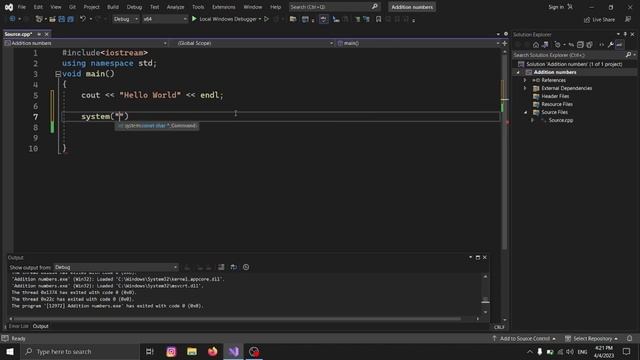Click Add to Source Control button
The height and width of the screenshot is (360, 640).
(524, 338)
